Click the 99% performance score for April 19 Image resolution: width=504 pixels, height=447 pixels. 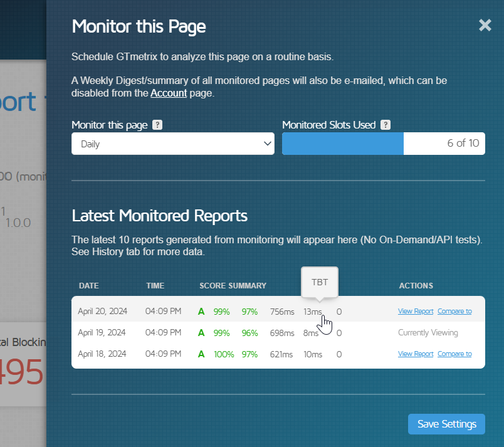(x=221, y=333)
